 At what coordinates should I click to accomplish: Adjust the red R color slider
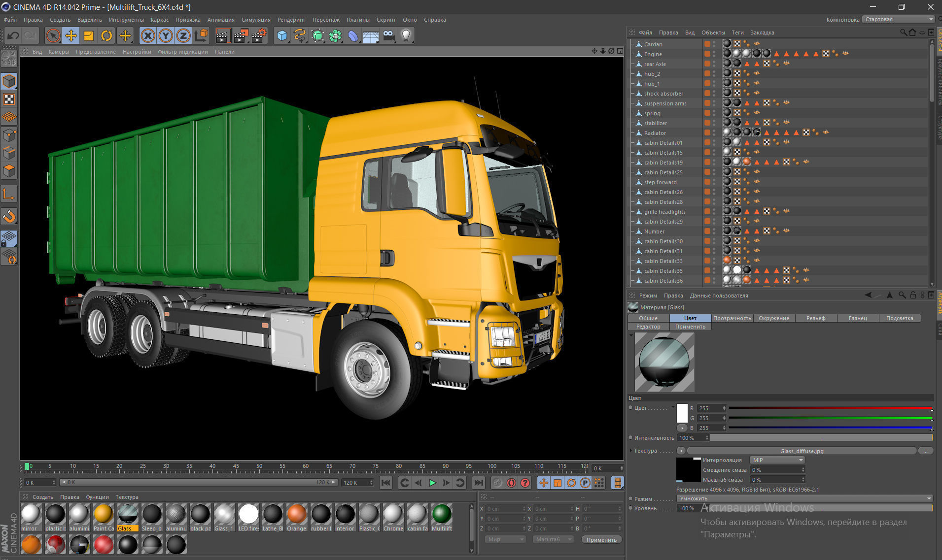tap(831, 408)
